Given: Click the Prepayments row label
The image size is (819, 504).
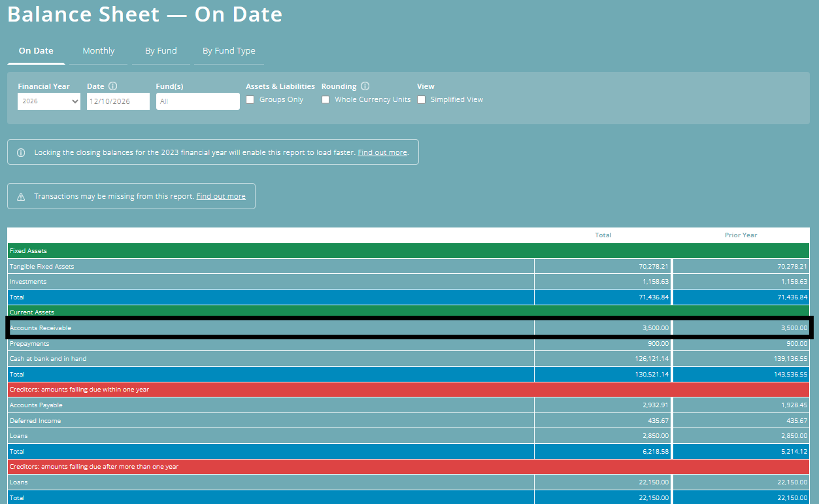Looking at the screenshot, I should click(29, 344).
